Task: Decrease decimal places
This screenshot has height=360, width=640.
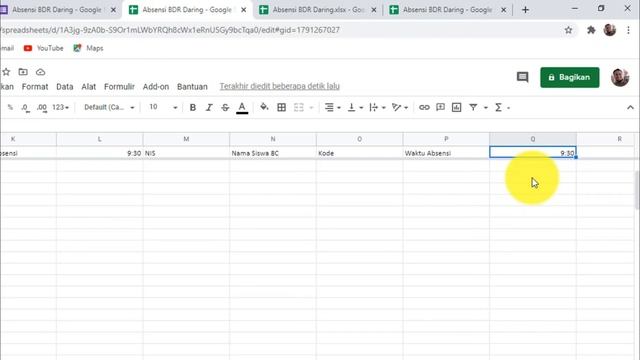Action: point(25,107)
